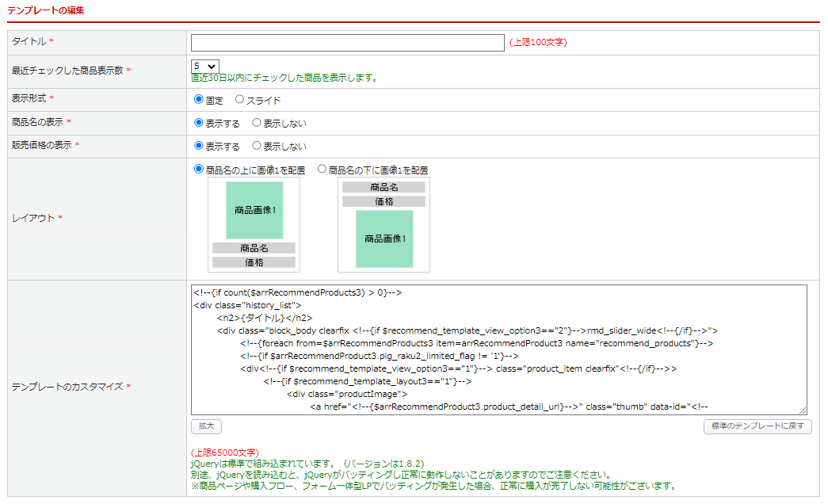Screen dimensions: 828x504
Task: Choose the スライド display format option
Action: (x=240, y=100)
